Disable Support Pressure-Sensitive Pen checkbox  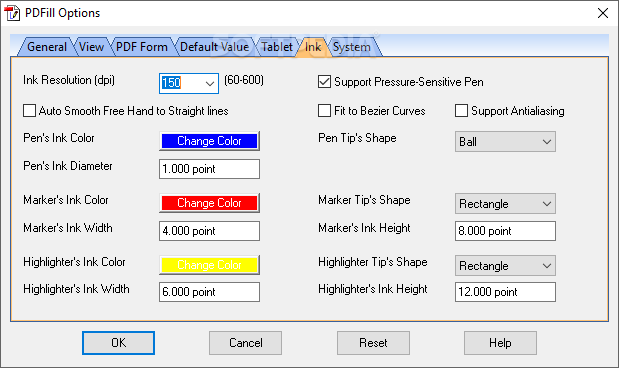324,82
